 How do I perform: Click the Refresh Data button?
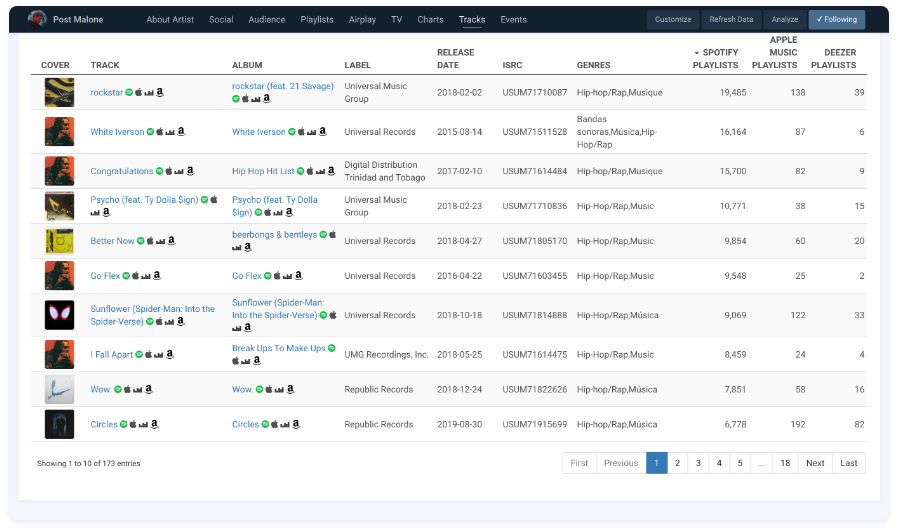tap(731, 19)
